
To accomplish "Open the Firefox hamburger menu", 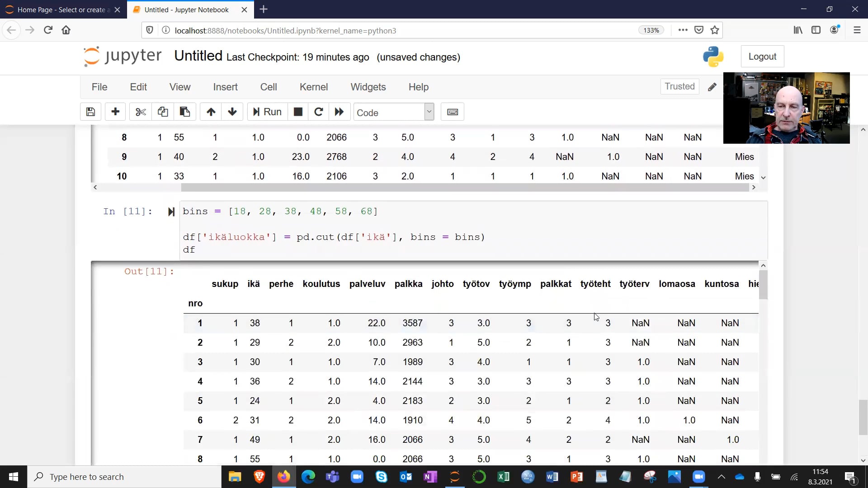I will [x=857, y=30].
